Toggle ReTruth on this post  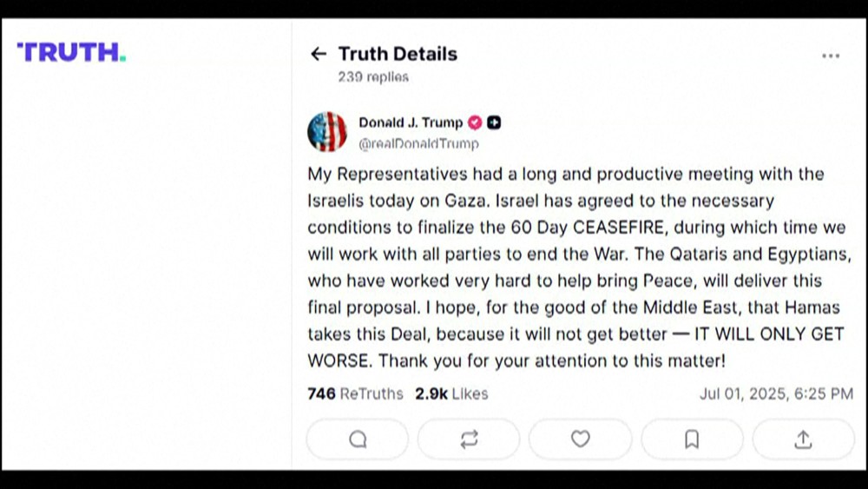(x=469, y=439)
